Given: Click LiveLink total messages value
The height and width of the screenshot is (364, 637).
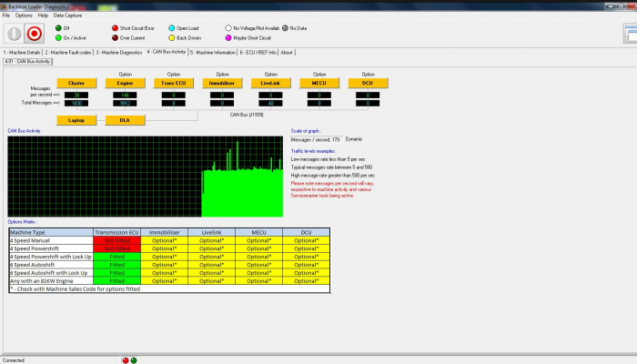Looking at the screenshot, I should click(270, 103).
